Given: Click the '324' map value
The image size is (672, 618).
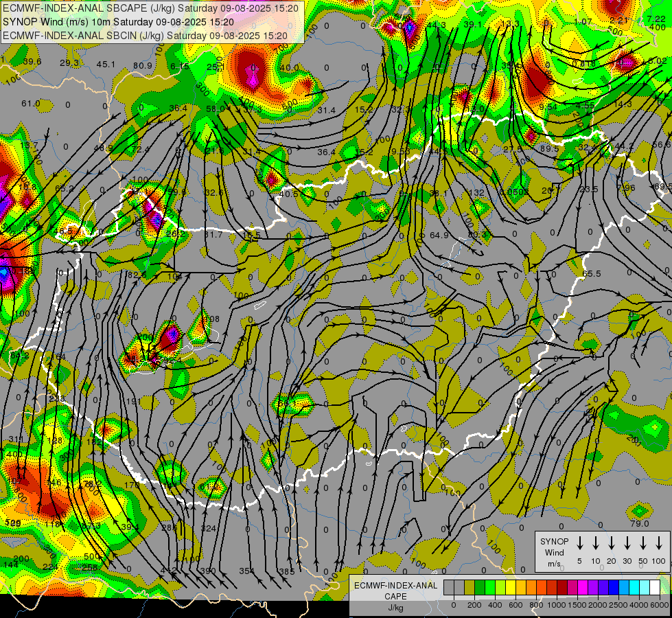Looking at the screenshot, I should click(208, 528).
